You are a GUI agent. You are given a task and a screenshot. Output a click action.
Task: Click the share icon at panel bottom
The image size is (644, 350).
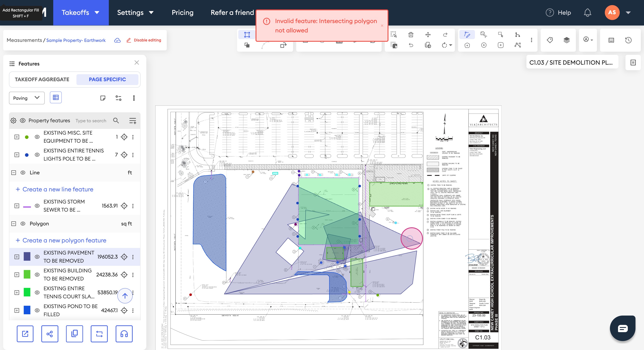pos(49,334)
